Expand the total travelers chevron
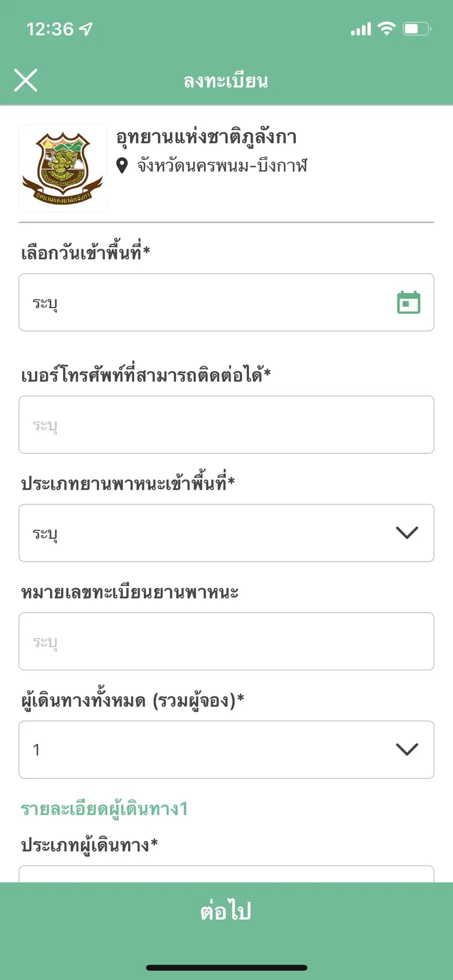 click(407, 749)
